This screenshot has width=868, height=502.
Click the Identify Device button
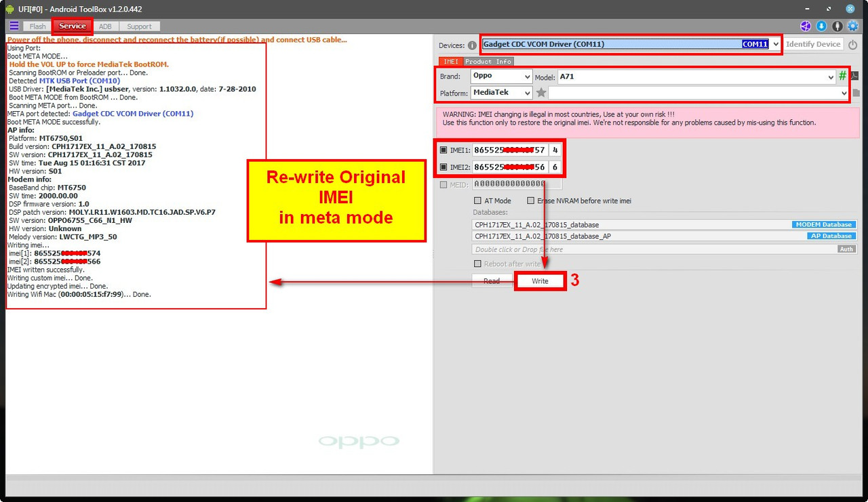[813, 44]
